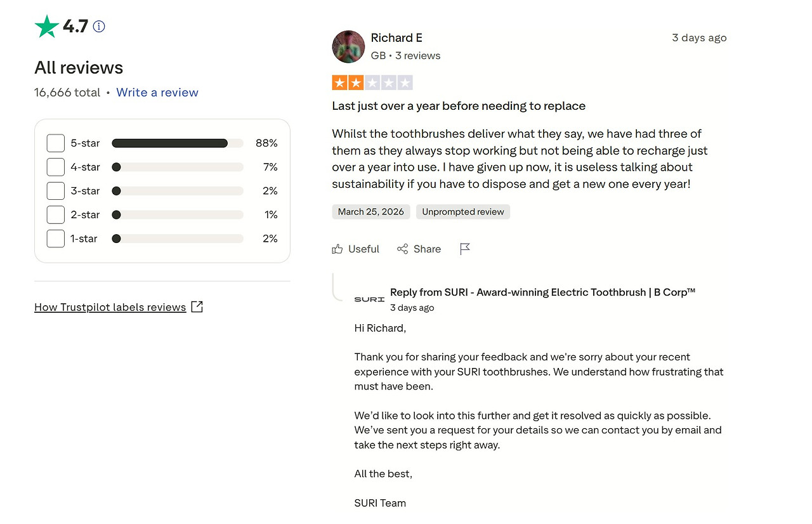Click the thumbs-up Useful icon
Screen dimensions: 812x524
tap(337, 249)
